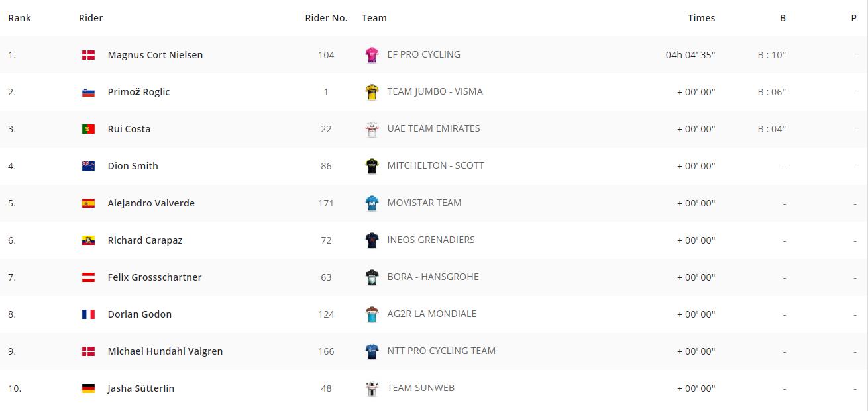Viewport: 868px width, 411px height.
Task: Open Dion Smith's rider page
Action: click(x=133, y=166)
